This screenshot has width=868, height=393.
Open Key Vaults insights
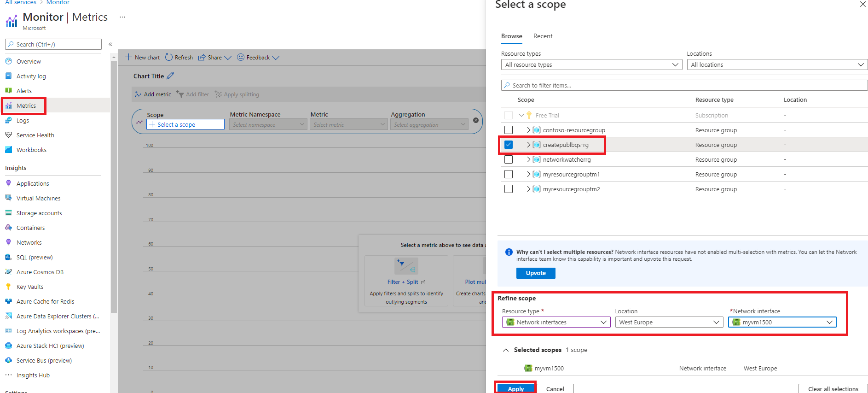(30, 287)
